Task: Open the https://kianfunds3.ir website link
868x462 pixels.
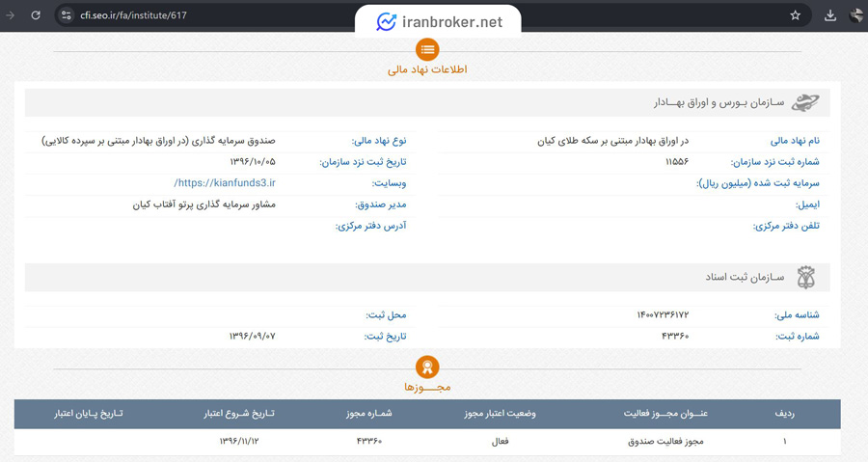Action: [x=224, y=183]
